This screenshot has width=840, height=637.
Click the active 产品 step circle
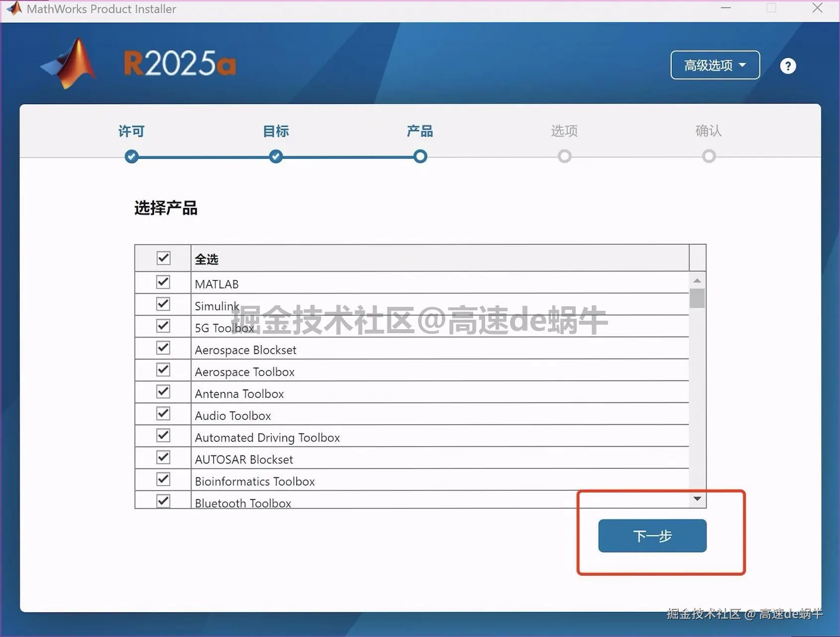click(420, 156)
